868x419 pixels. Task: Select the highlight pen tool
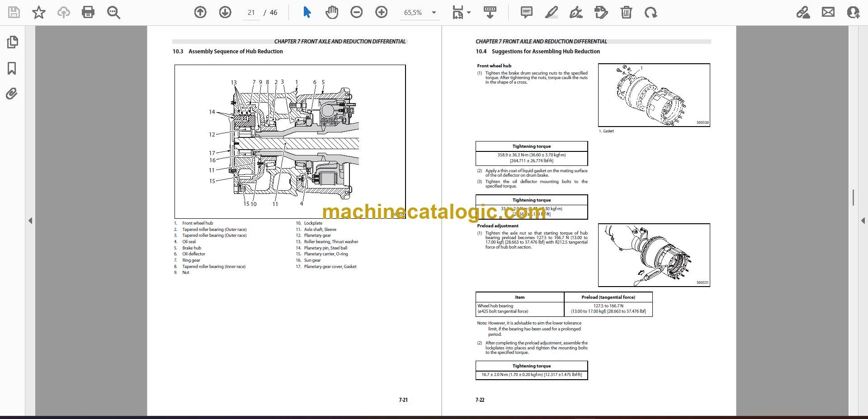pos(552,12)
